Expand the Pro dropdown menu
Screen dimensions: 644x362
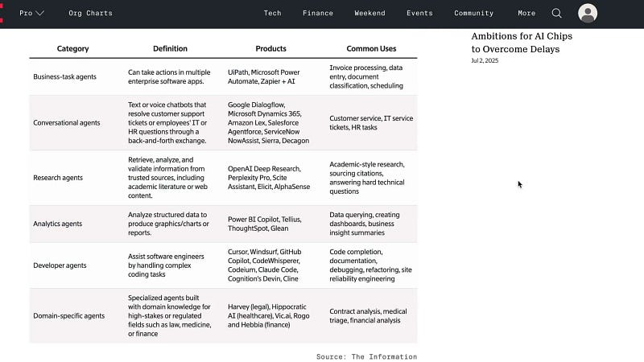click(31, 13)
